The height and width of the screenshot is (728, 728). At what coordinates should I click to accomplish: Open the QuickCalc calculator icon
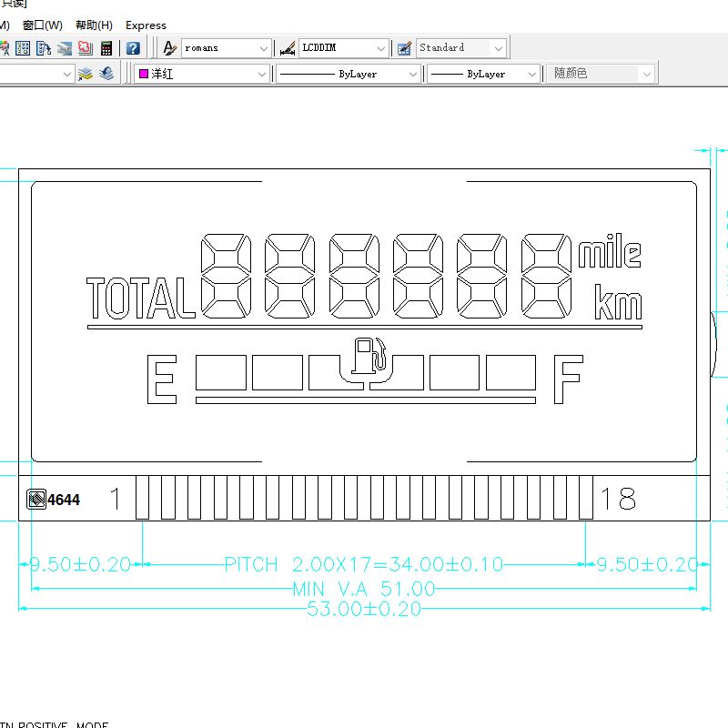tap(106, 48)
